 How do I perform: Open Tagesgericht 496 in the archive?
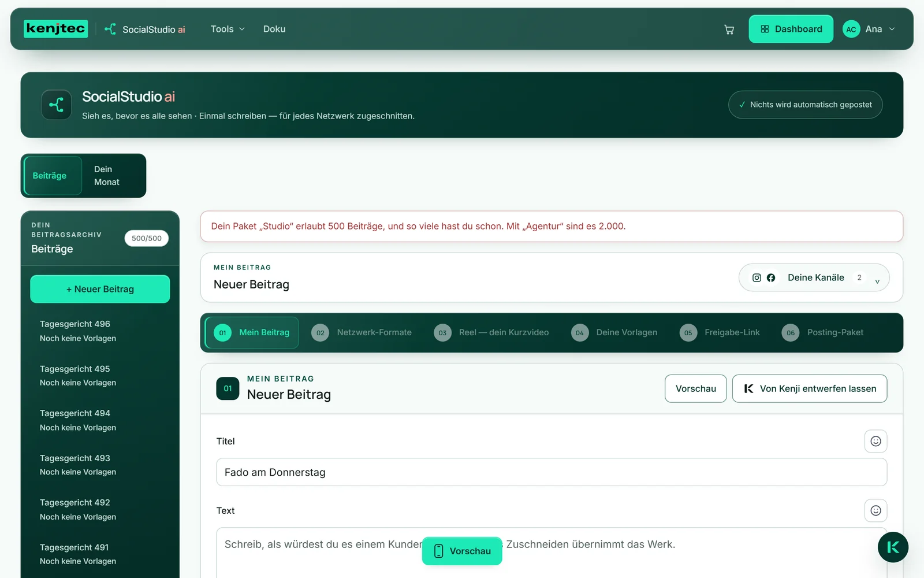(x=100, y=331)
